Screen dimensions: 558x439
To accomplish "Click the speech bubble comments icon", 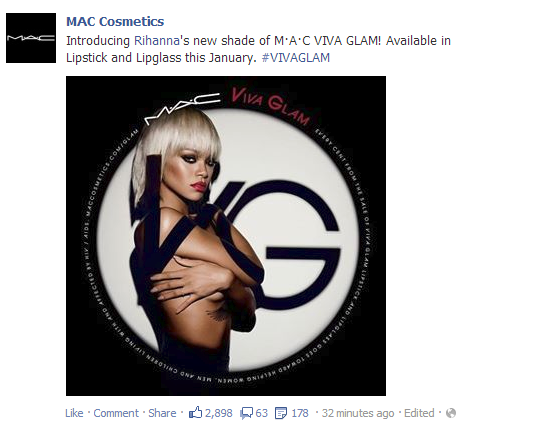I will click(x=247, y=413).
